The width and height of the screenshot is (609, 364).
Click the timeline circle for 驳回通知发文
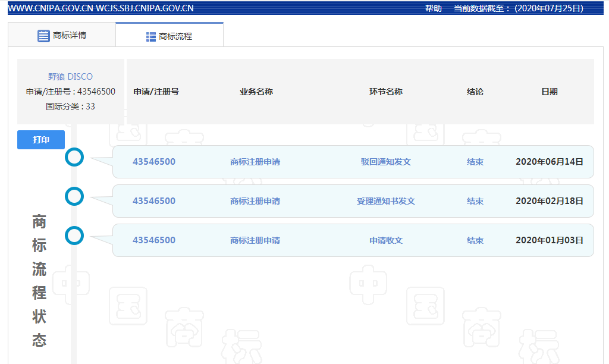(x=74, y=158)
